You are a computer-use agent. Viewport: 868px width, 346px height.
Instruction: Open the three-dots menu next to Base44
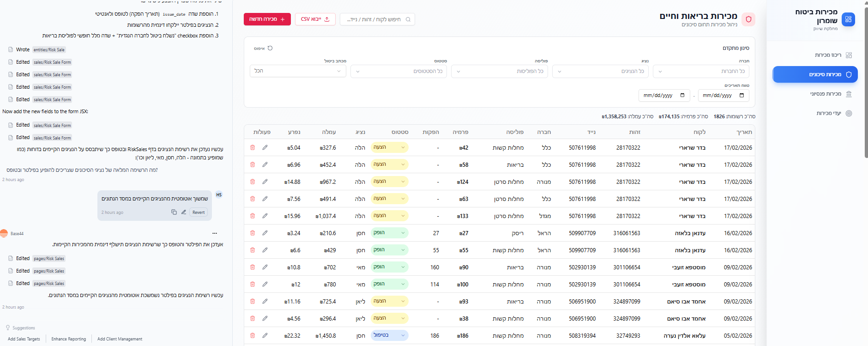tap(215, 233)
